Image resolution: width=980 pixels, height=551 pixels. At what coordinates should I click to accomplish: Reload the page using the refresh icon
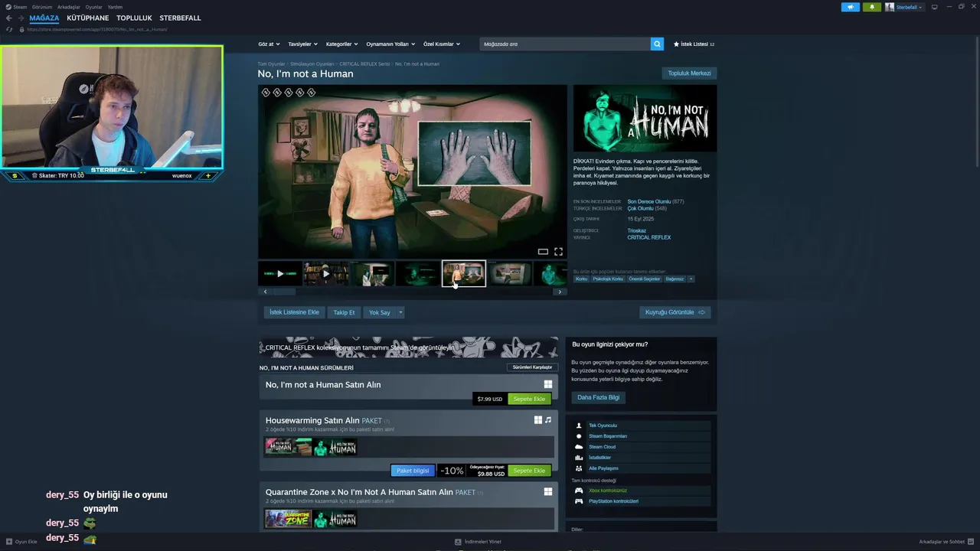[x=9, y=29]
